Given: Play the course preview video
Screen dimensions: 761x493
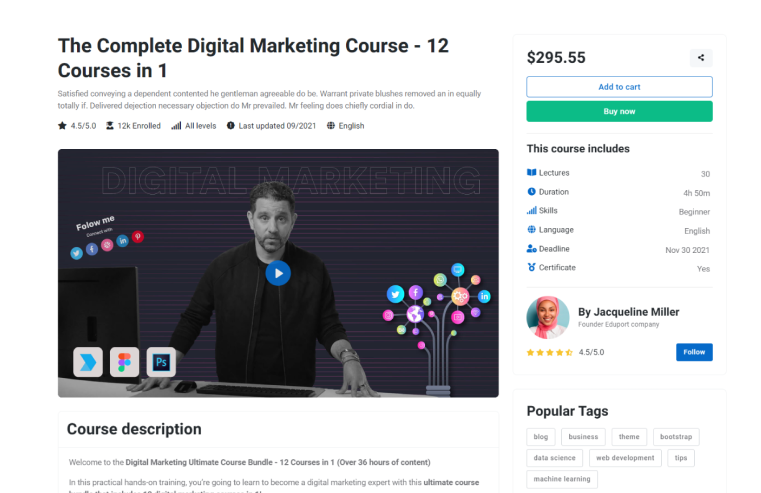Looking at the screenshot, I should [x=278, y=273].
